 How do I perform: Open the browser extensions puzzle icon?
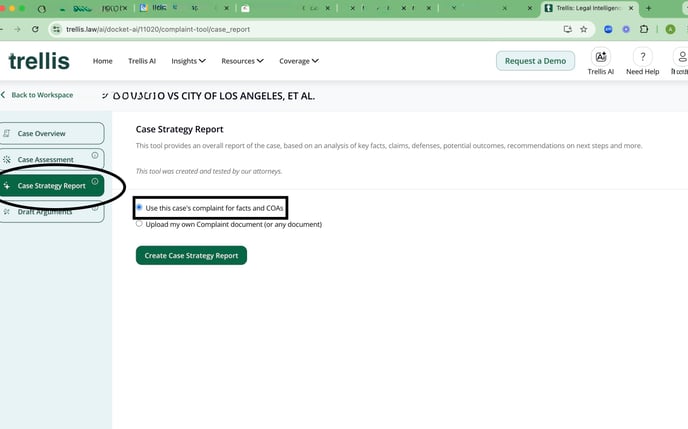pos(644,29)
